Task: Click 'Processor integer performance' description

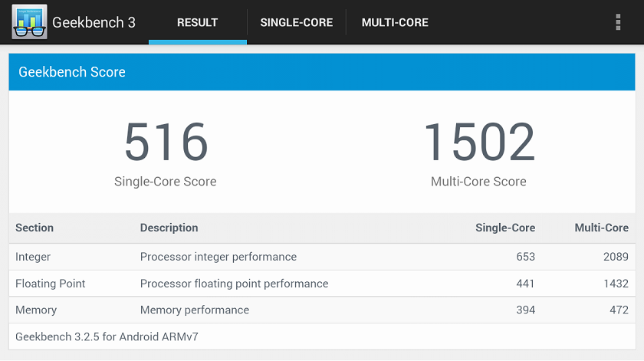Action: pos(218,257)
